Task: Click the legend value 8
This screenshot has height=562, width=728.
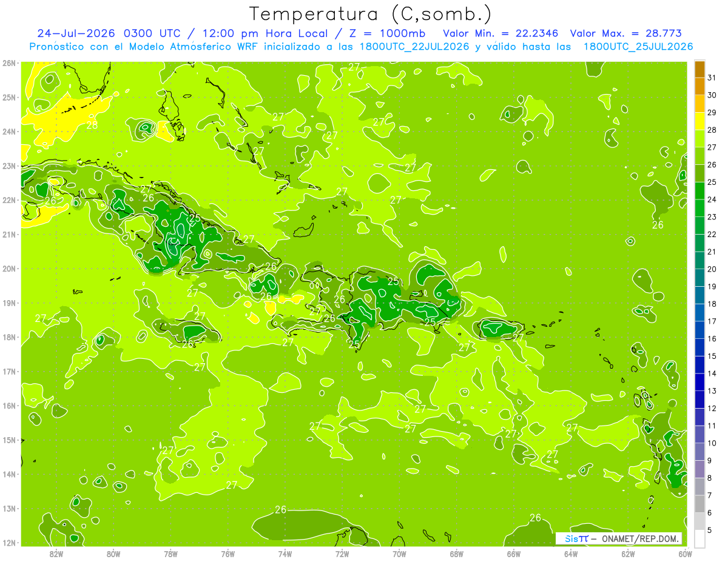Action: 710,478
